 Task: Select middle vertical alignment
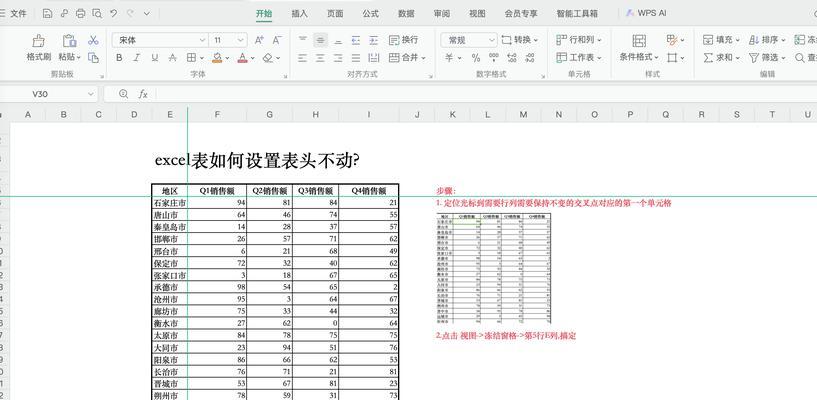[320, 40]
